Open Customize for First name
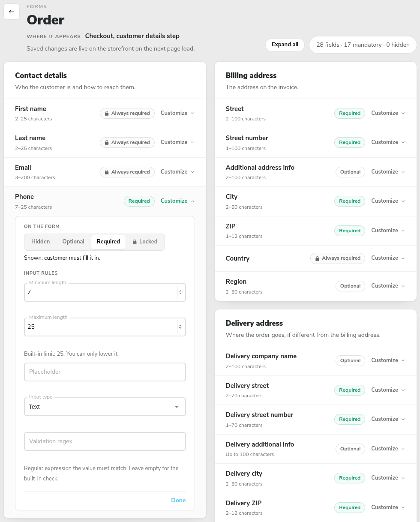Image resolution: width=420 pixels, height=522 pixels. pos(177,113)
